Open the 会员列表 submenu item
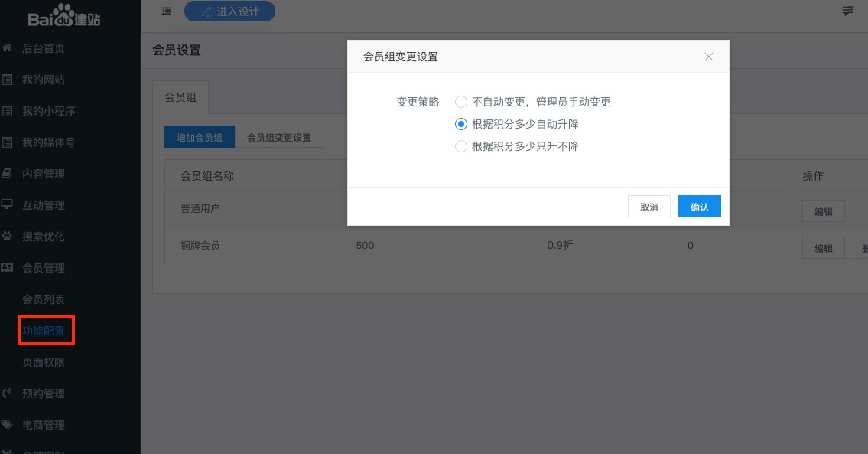 (x=44, y=299)
